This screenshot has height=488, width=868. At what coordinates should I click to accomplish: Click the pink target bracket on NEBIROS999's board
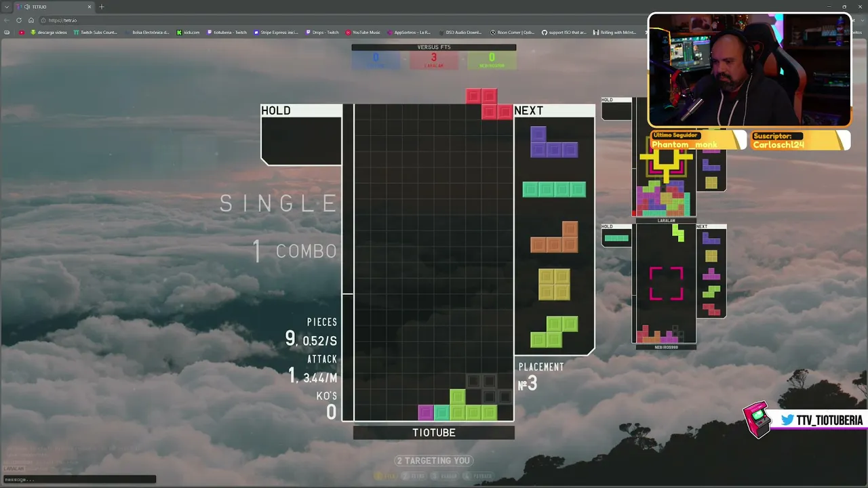(667, 283)
